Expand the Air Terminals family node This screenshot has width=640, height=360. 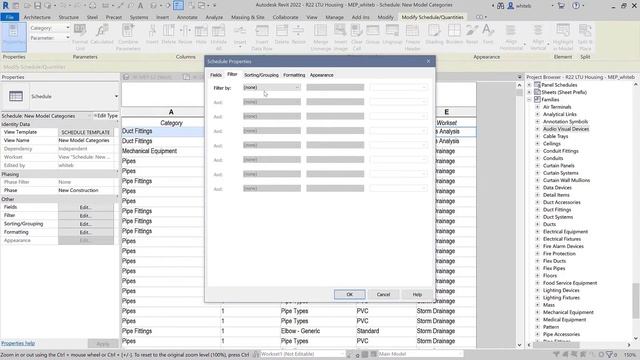(x=538, y=107)
